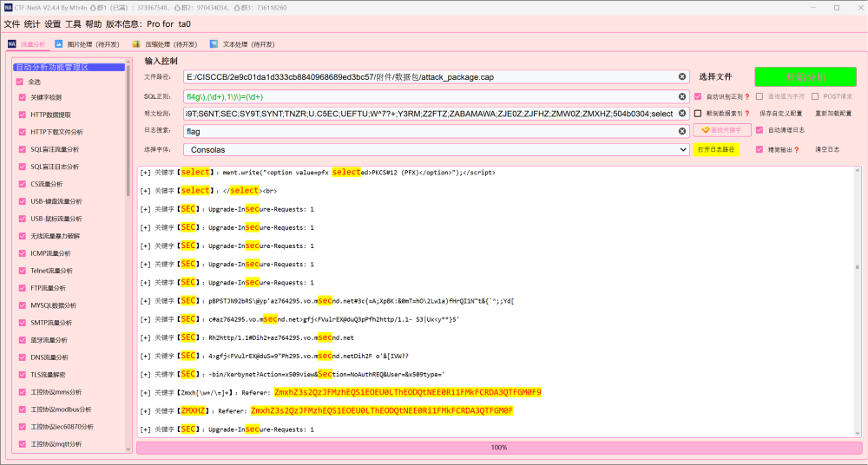The width and height of the screenshot is (868, 465).
Task: Click yellow 打开日志路径 button
Action: pos(716,149)
